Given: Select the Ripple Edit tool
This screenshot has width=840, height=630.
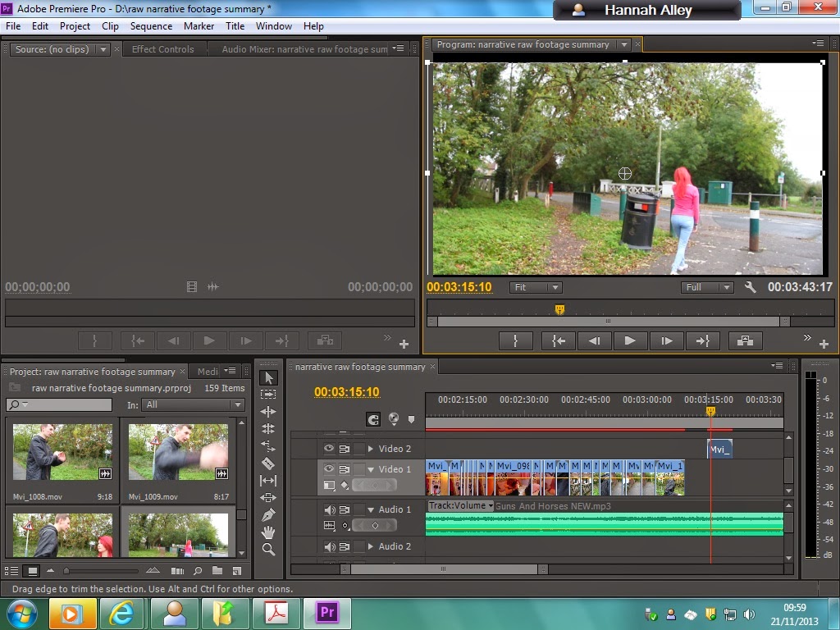Looking at the screenshot, I should [268, 412].
